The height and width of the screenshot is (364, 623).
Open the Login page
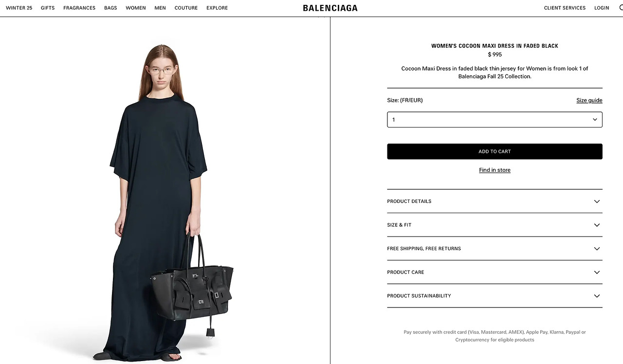(x=602, y=8)
